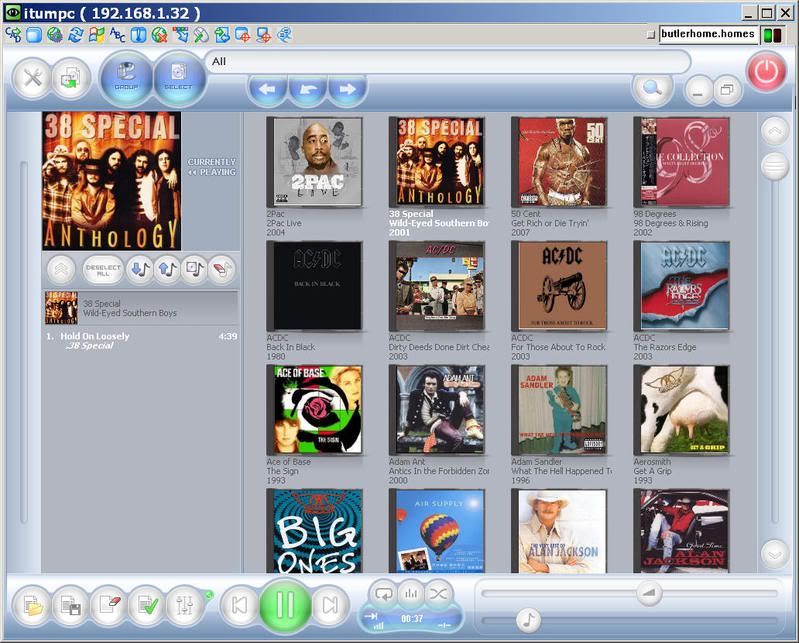
Task: Click the CAD send keys toolbar icon
Action: [x=13, y=35]
